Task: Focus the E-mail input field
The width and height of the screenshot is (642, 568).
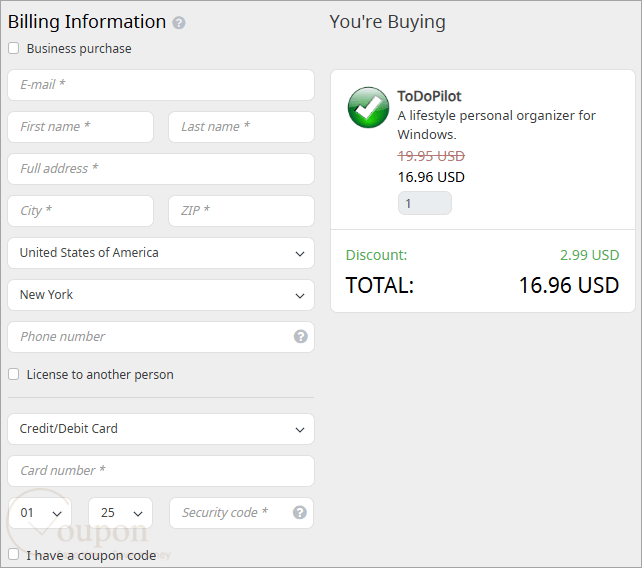Action: tap(161, 85)
